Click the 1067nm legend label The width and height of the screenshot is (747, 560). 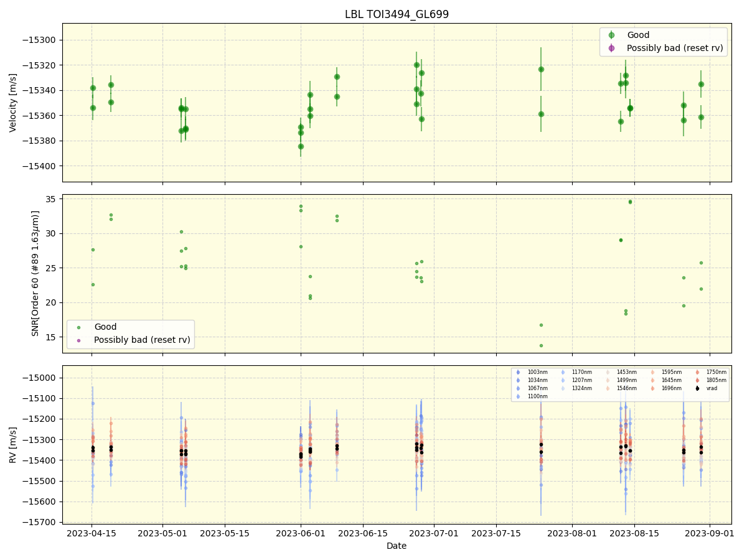click(538, 388)
